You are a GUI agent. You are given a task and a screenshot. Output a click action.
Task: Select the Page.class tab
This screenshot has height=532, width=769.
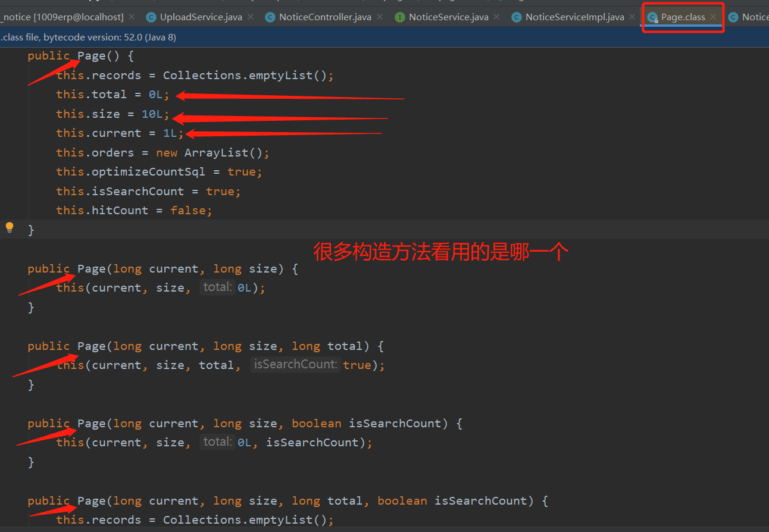pyautogui.click(x=683, y=17)
